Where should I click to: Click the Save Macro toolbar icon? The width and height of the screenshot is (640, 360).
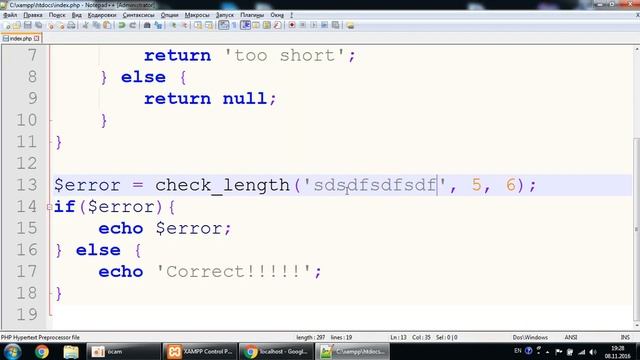coord(335,25)
